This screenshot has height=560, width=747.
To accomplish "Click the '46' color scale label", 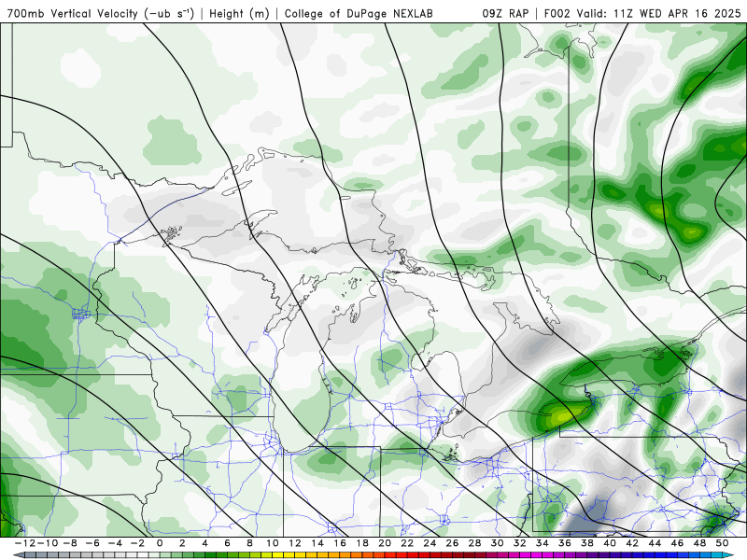I will 678,543.
